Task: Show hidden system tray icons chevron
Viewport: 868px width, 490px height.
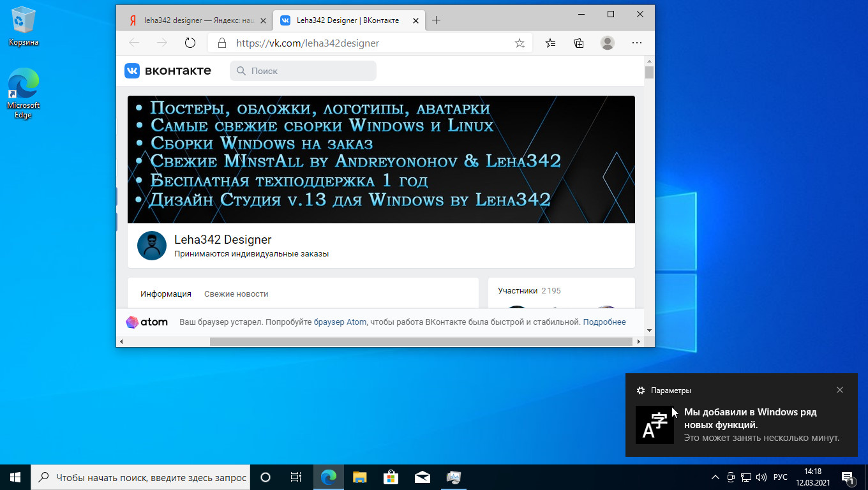Action: click(715, 477)
